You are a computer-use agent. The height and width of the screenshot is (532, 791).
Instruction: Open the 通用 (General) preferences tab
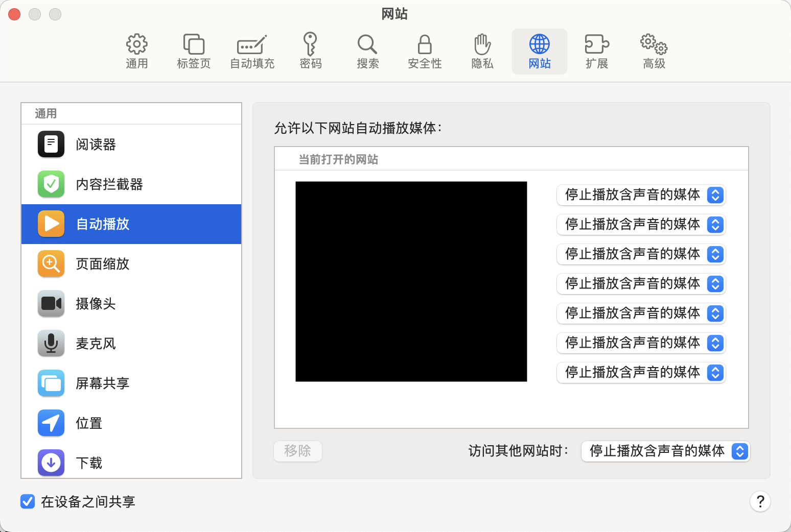(137, 52)
